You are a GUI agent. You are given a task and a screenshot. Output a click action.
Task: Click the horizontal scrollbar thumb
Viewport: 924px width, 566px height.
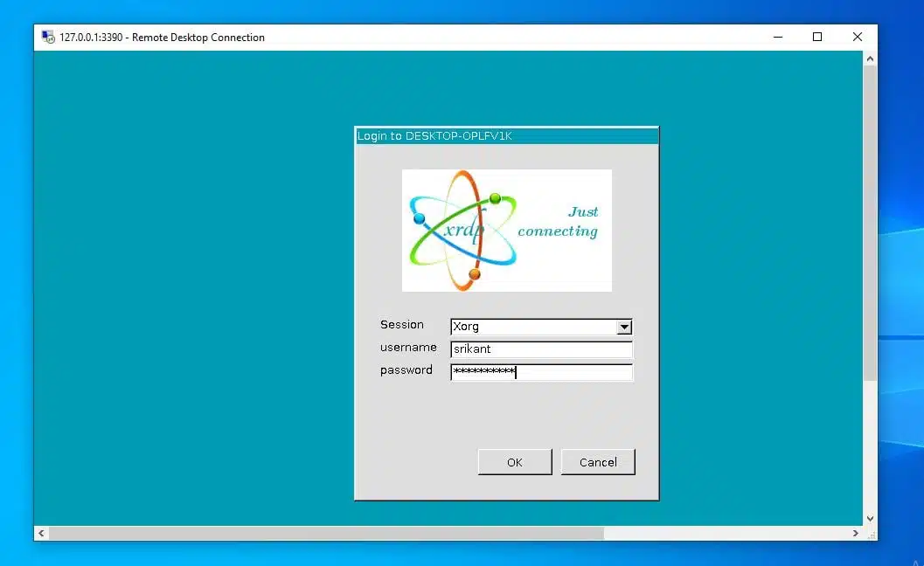325,533
